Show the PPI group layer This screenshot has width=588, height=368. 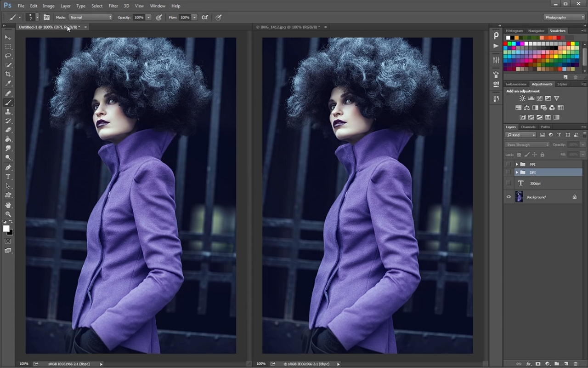[x=509, y=164]
